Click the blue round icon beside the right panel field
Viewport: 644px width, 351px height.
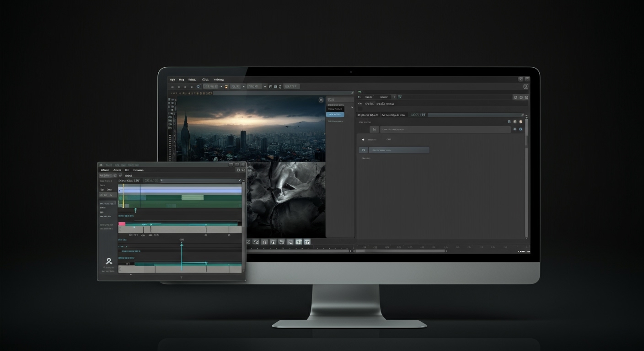(x=521, y=129)
